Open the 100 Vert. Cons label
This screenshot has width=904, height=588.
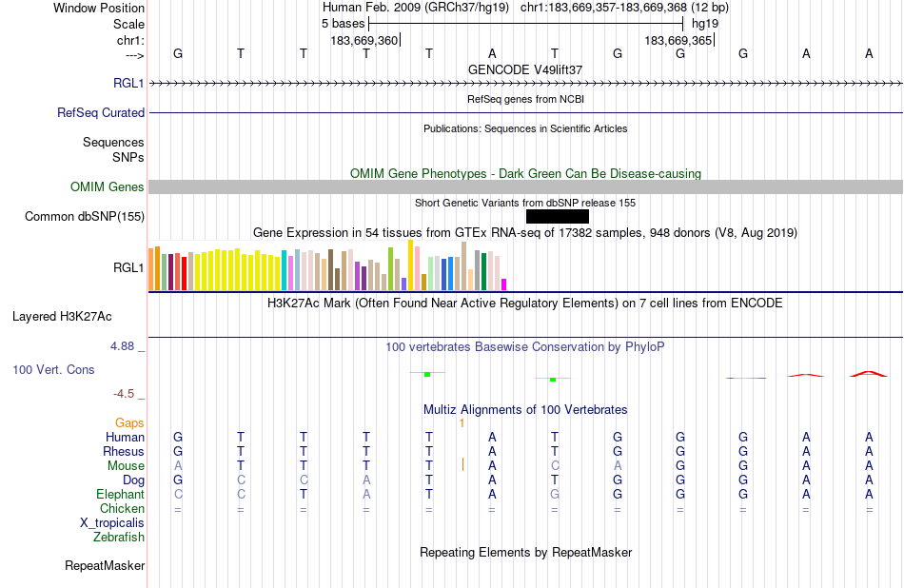pyautogui.click(x=53, y=369)
